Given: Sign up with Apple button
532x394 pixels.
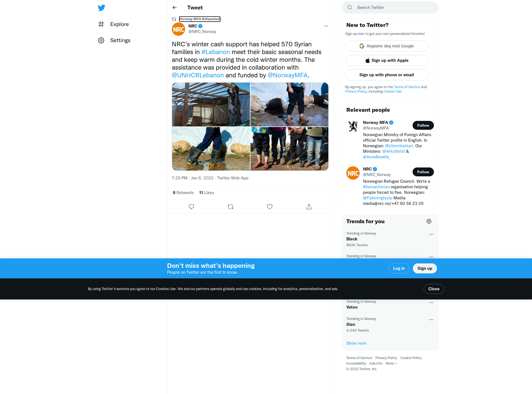Looking at the screenshot, I should tap(387, 60).
